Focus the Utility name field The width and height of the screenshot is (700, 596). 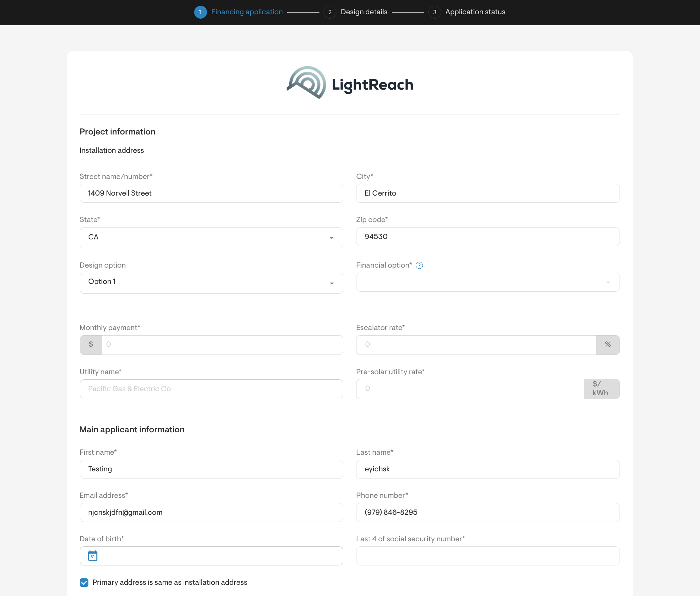211,389
